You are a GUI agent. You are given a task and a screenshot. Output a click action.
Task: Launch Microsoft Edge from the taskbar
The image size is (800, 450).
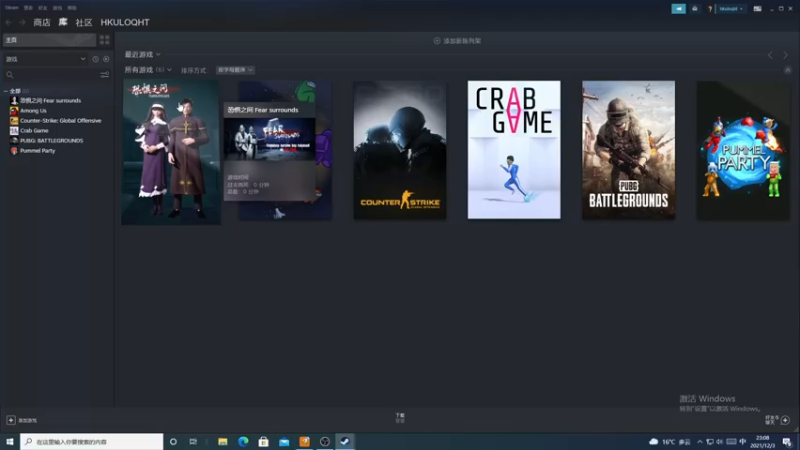243,442
